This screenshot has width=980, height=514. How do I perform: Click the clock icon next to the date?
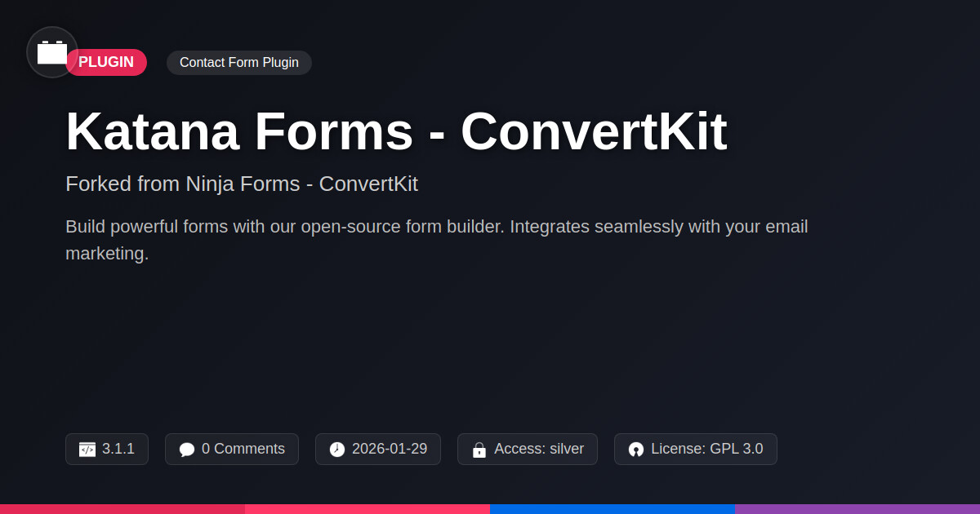pyautogui.click(x=337, y=450)
